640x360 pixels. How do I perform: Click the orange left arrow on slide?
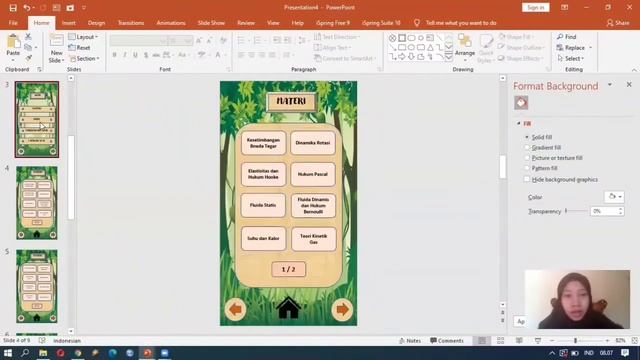click(x=236, y=310)
